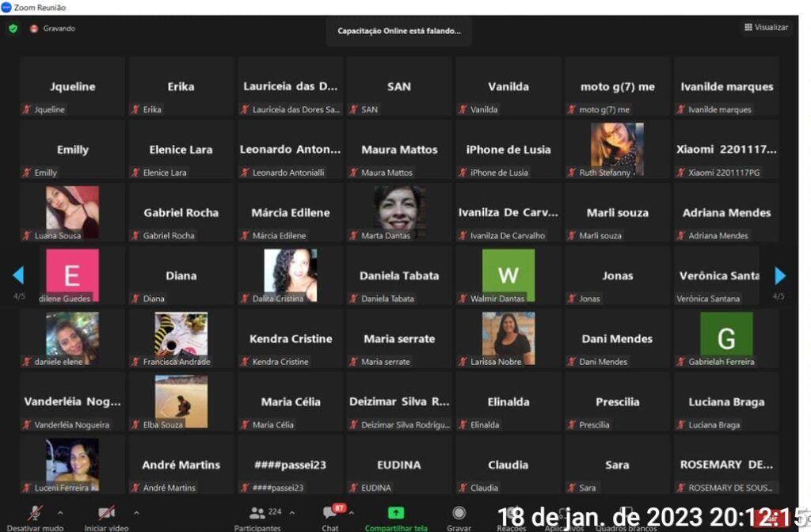Click the Capacitação Online está falando banner
Screen dimensions: 811x532
tap(399, 31)
